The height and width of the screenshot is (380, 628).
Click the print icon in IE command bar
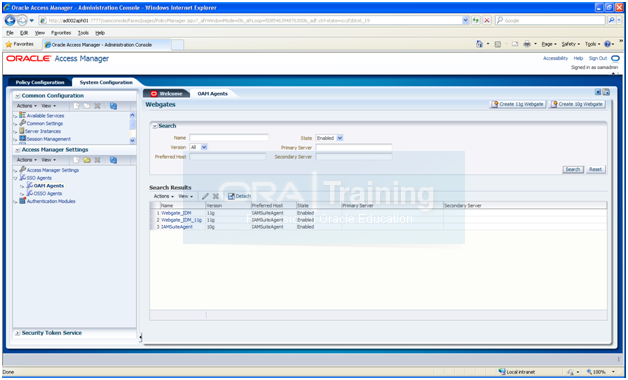(x=527, y=44)
